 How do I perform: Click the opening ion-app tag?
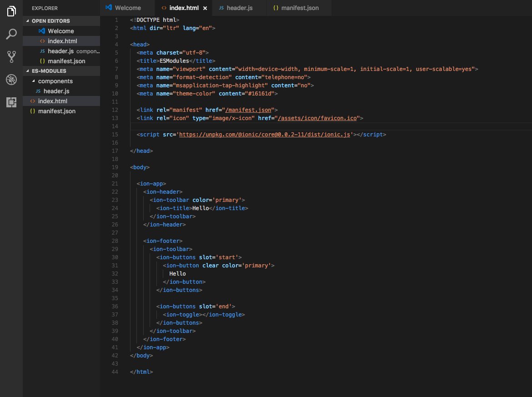pos(151,184)
